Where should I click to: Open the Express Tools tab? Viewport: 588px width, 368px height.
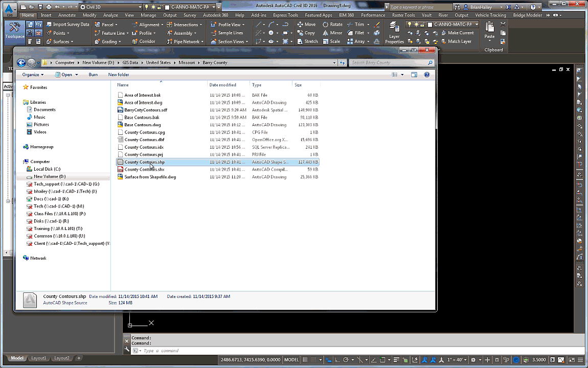point(285,15)
